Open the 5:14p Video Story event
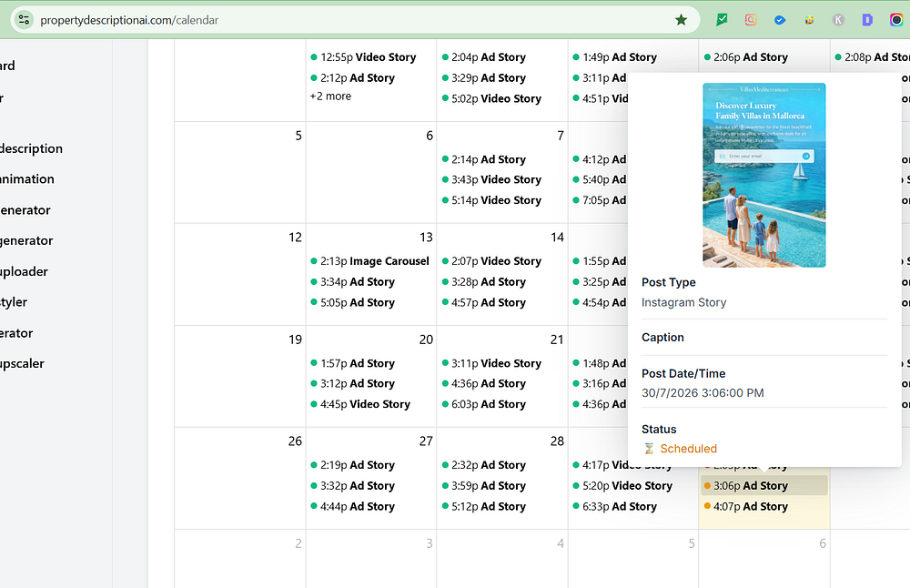 (491, 200)
